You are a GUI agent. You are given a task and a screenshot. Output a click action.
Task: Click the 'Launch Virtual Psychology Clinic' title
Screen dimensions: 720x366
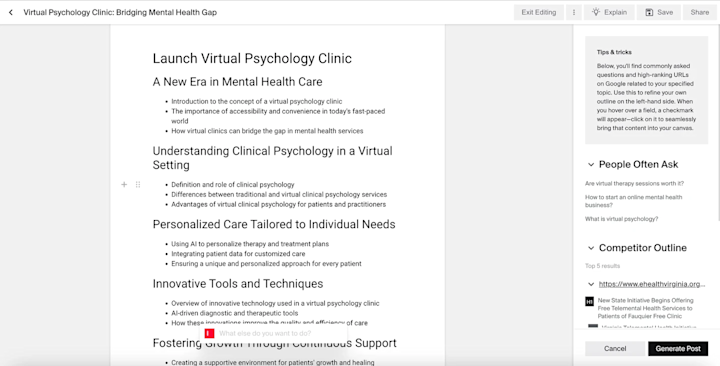[x=252, y=58]
